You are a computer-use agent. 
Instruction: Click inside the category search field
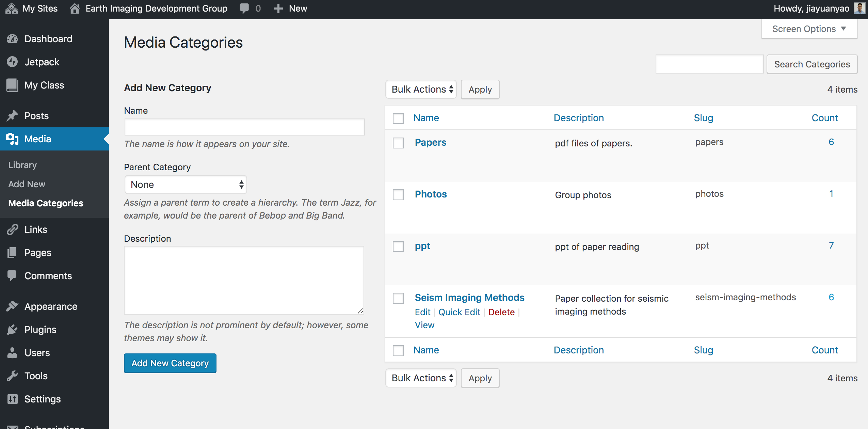[x=709, y=64]
